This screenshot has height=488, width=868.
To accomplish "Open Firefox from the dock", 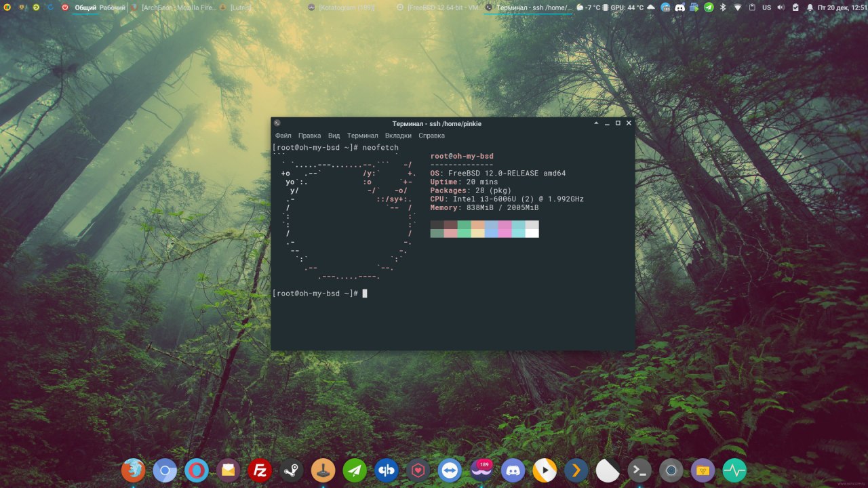I will tap(133, 470).
